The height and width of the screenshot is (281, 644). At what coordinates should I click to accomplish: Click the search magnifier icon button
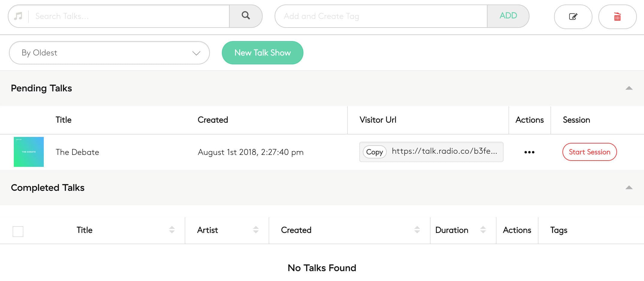click(246, 16)
